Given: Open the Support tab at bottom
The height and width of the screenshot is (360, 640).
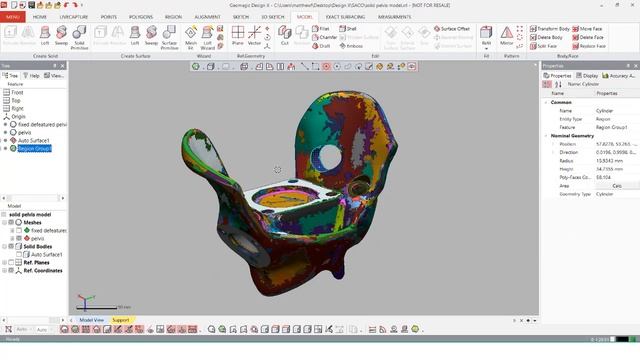Looking at the screenshot, I should [121, 320].
